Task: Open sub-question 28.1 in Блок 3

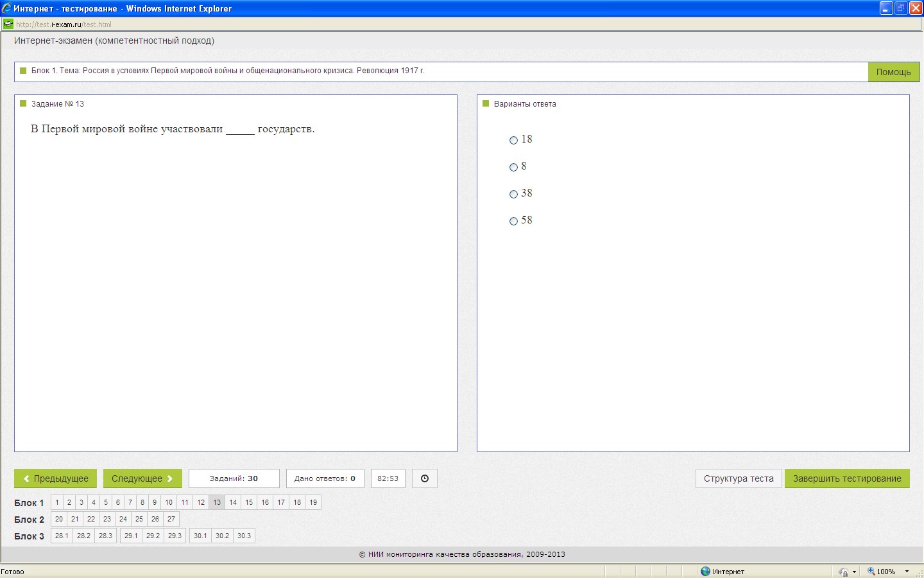Action: pyautogui.click(x=62, y=536)
